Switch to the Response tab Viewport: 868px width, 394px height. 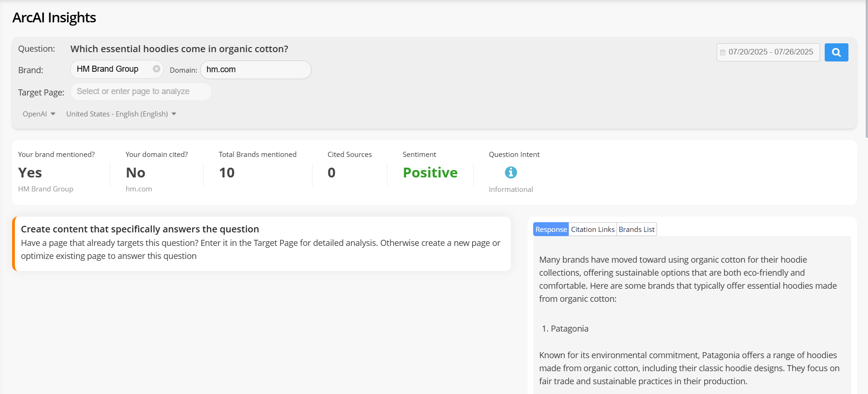[550, 229]
